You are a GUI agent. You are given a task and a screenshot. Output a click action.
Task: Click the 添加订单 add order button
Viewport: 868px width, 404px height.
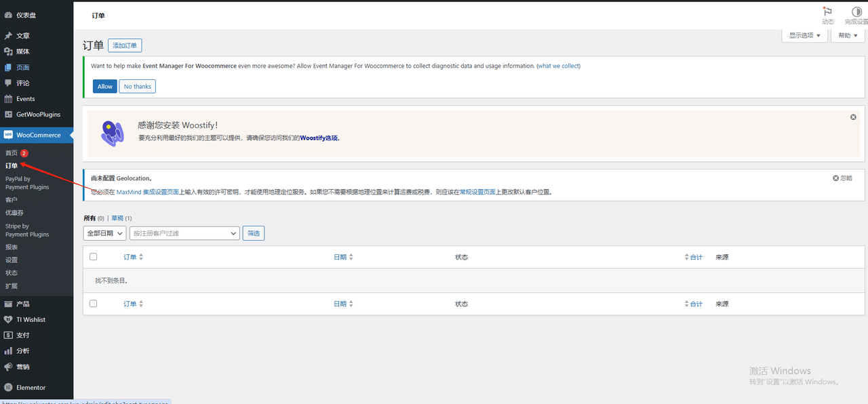tap(125, 45)
